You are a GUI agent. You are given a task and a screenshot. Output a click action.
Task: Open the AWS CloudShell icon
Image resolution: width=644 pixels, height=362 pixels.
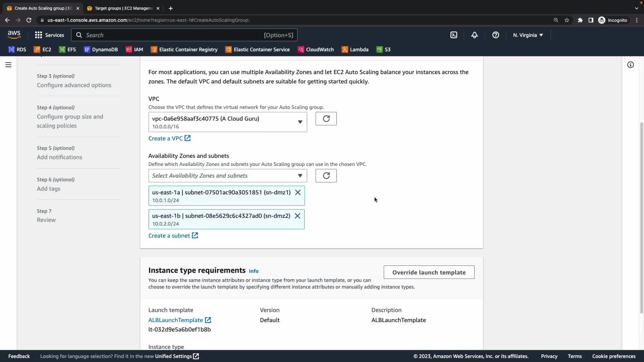click(x=453, y=35)
